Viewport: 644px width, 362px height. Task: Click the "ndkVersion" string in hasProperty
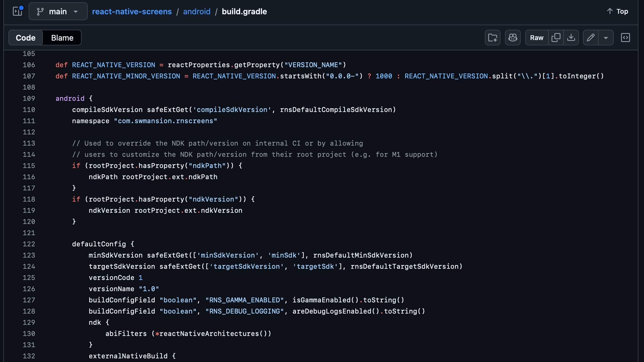click(x=213, y=199)
